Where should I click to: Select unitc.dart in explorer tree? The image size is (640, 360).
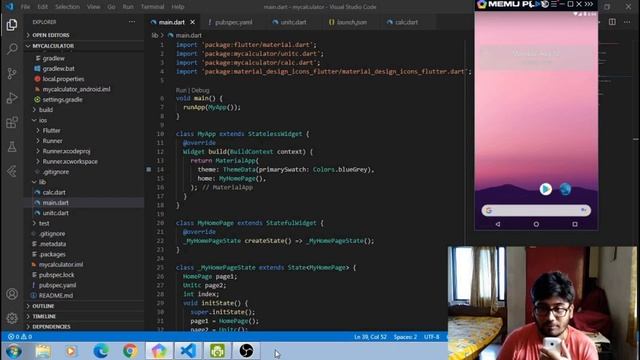[56, 213]
